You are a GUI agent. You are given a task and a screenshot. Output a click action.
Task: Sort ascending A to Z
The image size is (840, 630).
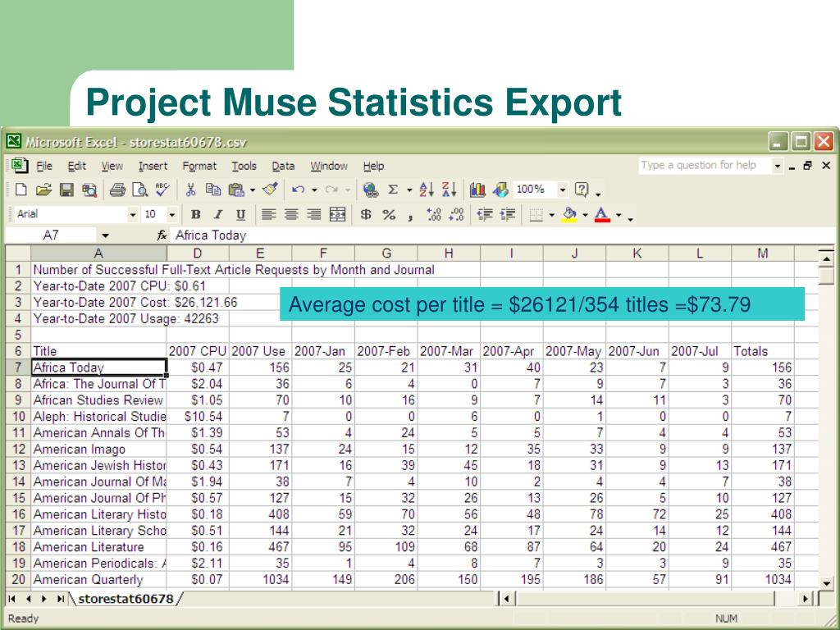tap(427, 189)
